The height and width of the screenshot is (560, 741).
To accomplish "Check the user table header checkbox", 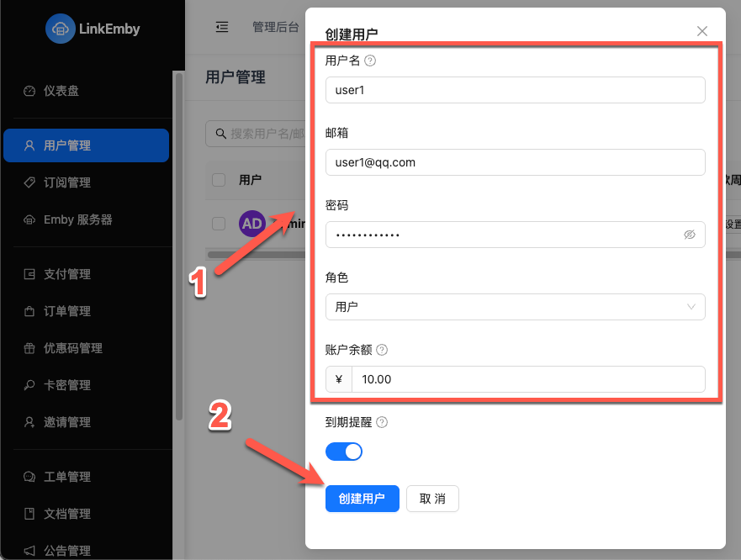I will click(x=218, y=179).
